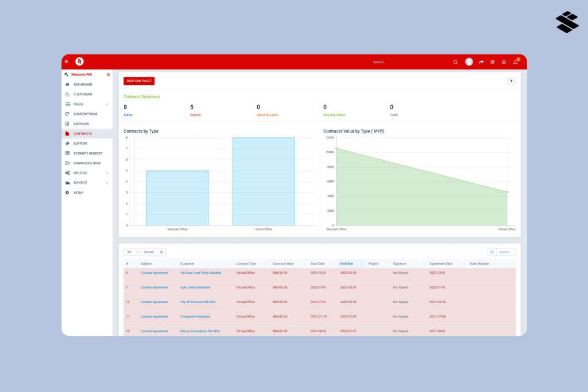Reload the contracts table with refresh icon
This screenshot has height=392, width=588.
161,252
